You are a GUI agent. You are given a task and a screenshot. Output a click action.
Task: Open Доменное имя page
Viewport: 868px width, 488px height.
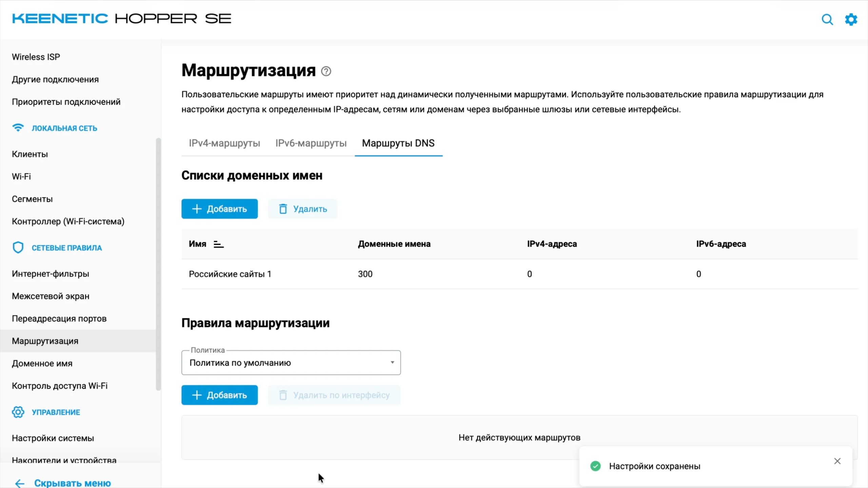point(42,363)
